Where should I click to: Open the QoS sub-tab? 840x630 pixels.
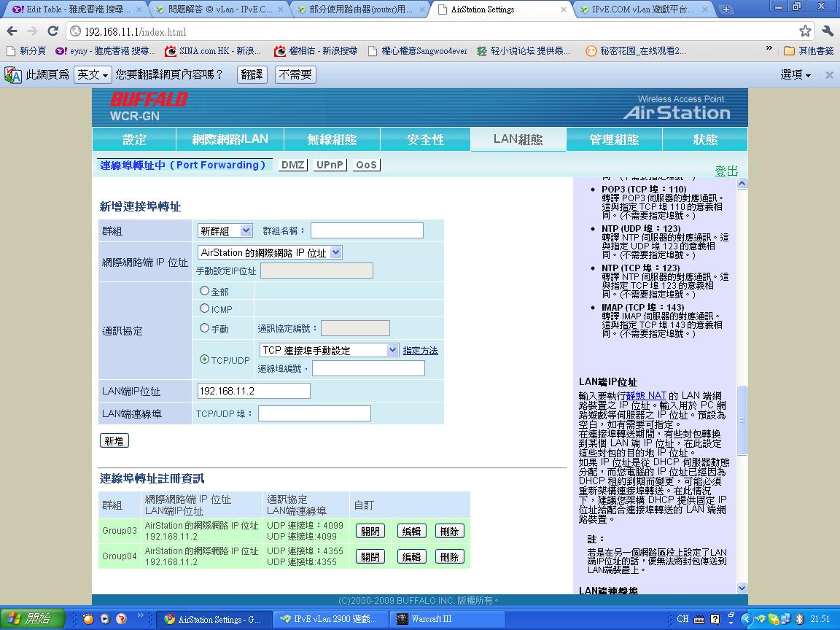[367, 165]
